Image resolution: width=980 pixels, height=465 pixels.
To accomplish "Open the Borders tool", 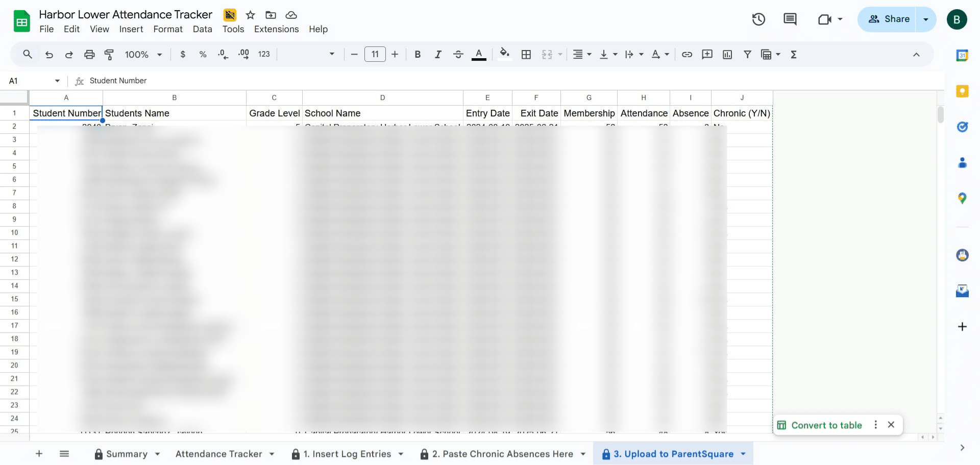I will point(526,54).
